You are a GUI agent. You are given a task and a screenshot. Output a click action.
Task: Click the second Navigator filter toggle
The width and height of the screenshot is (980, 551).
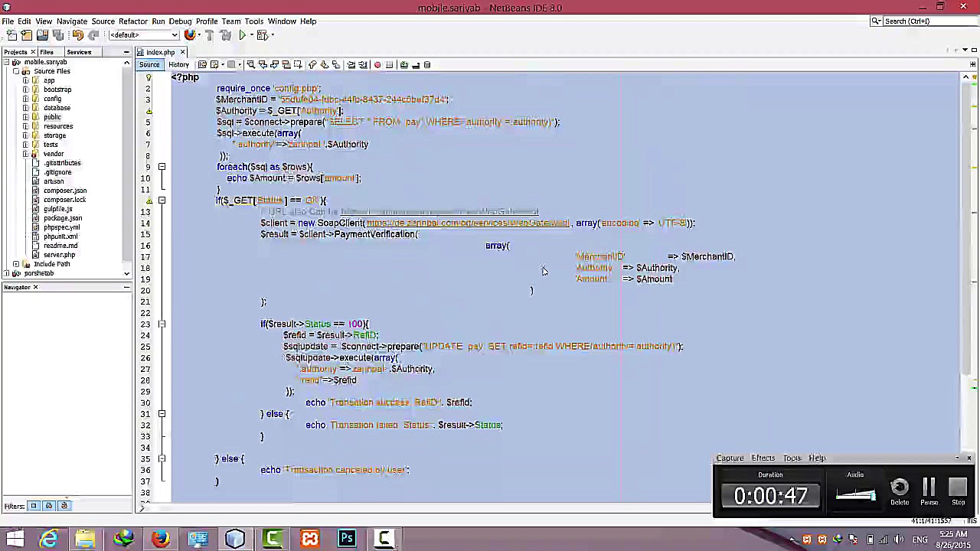tap(49, 506)
